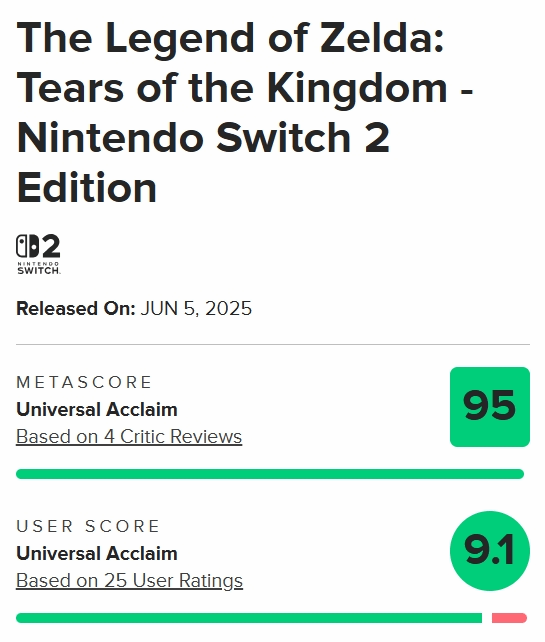The height and width of the screenshot is (642, 545).
Task: Click 'Universal Acclaim' under Metascore
Action: 97,409
